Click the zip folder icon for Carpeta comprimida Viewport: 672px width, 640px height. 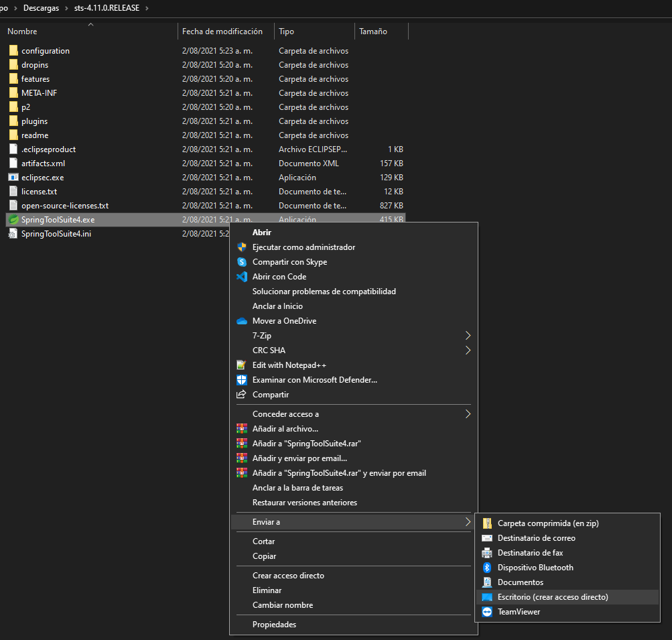point(487,523)
